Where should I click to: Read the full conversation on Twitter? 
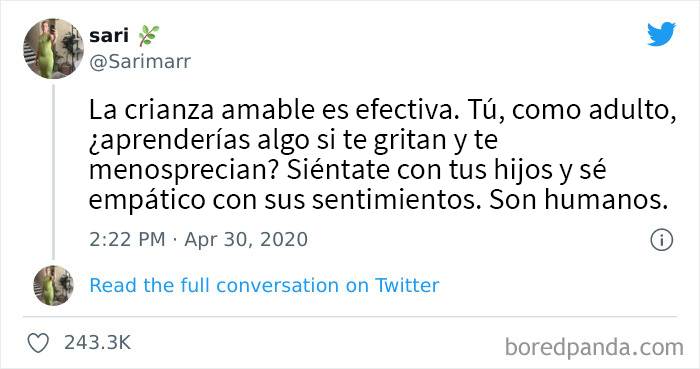coord(264,286)
